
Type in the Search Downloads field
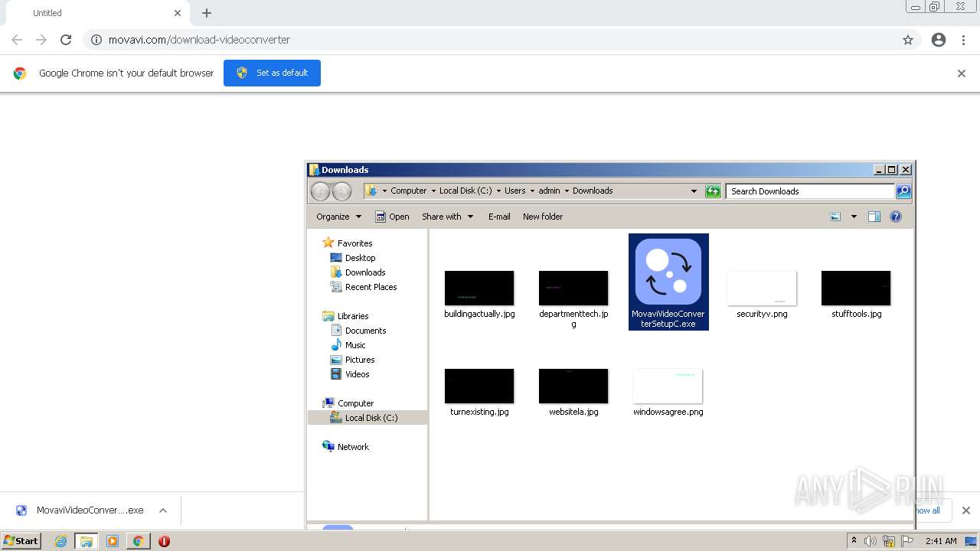(811, 191)
